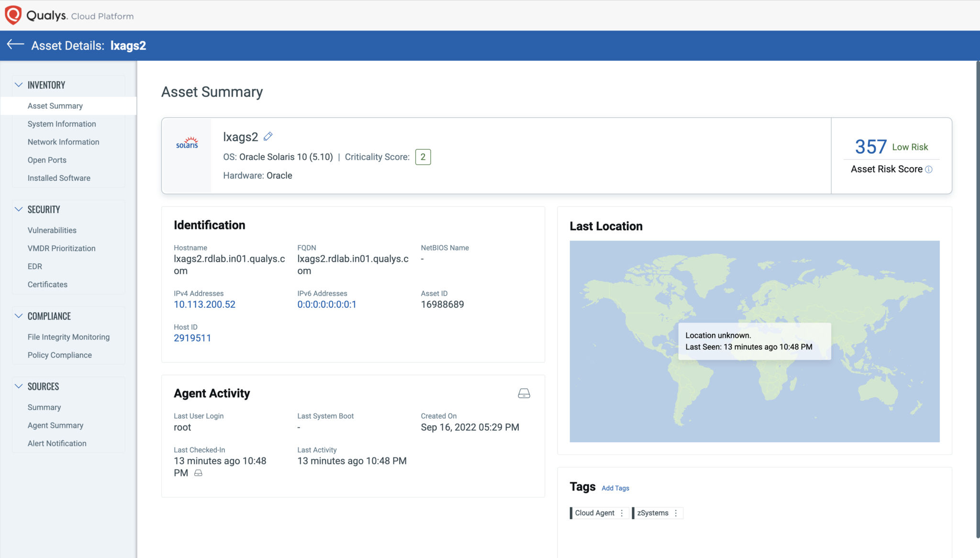Click the back arrow beside Asset Details
Image resolution: width=980 pixels, height=558 pixels.
pyautogui.click(x=16, y=45)
